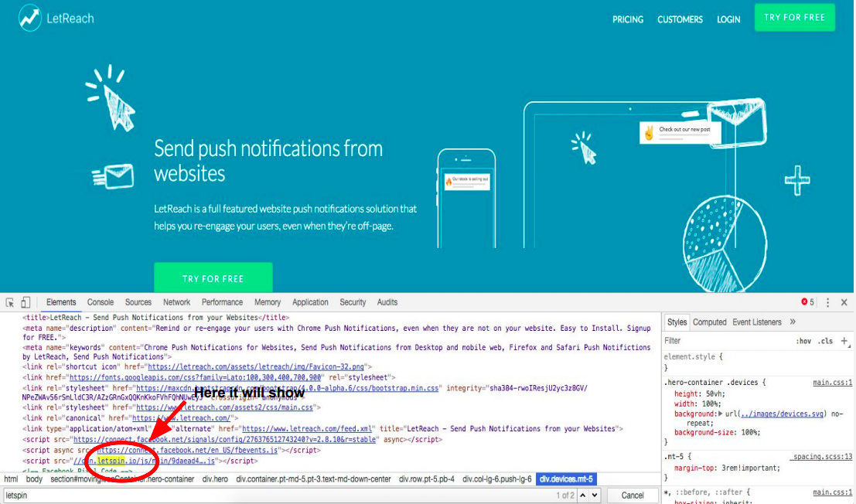Open the Performance tab
The height and width of the screenshot is (504, 856).
point(222,302)
